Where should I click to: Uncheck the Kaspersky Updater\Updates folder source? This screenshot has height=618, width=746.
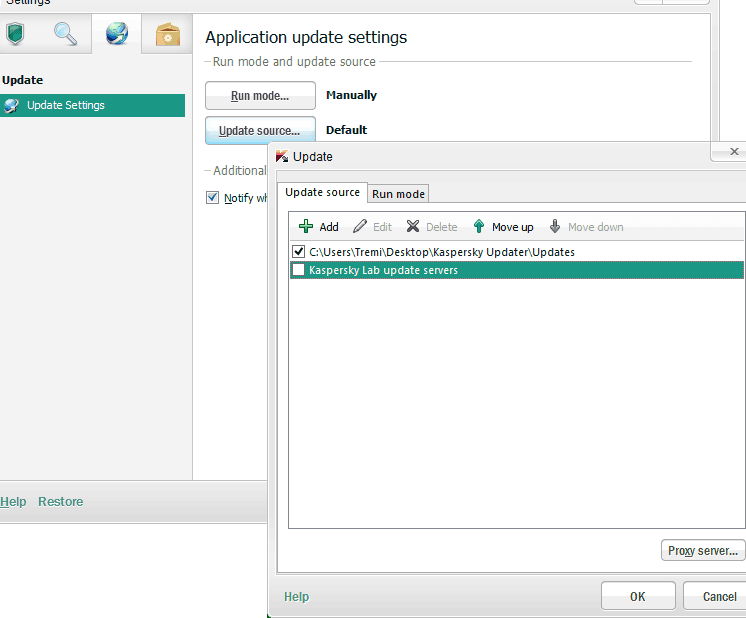[x=298, y=251]
